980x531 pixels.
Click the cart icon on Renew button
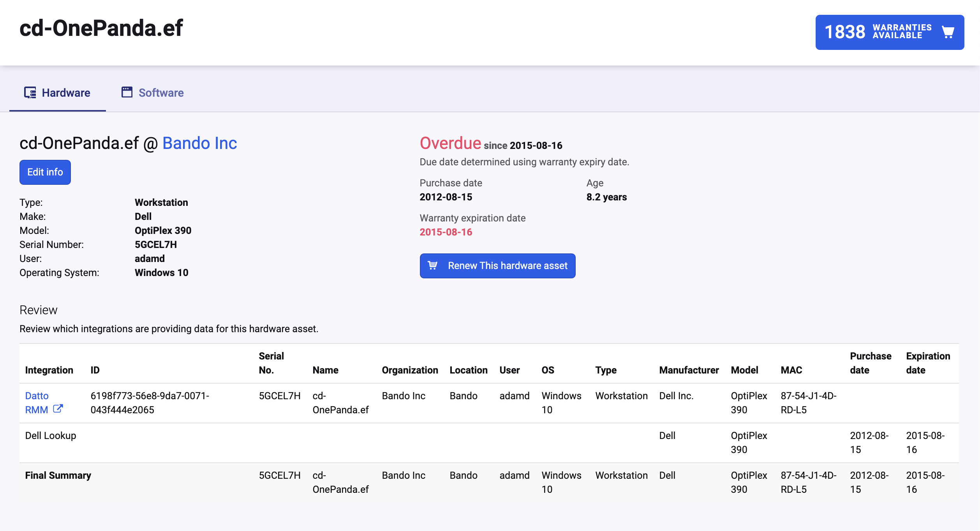[x=432, y=265]
